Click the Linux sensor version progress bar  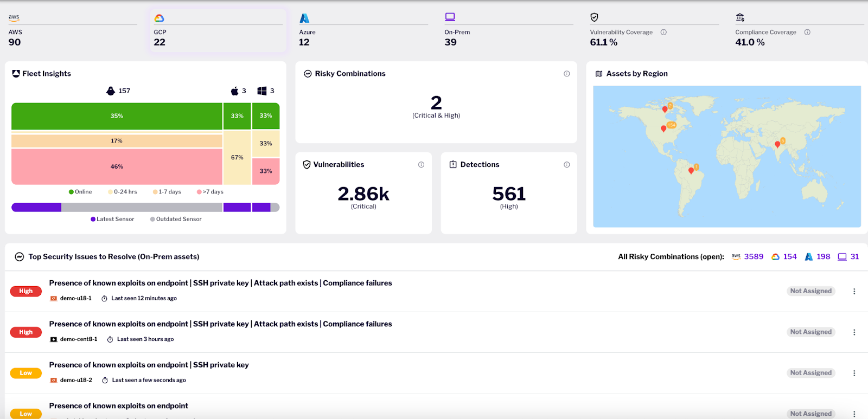point(117,207)
